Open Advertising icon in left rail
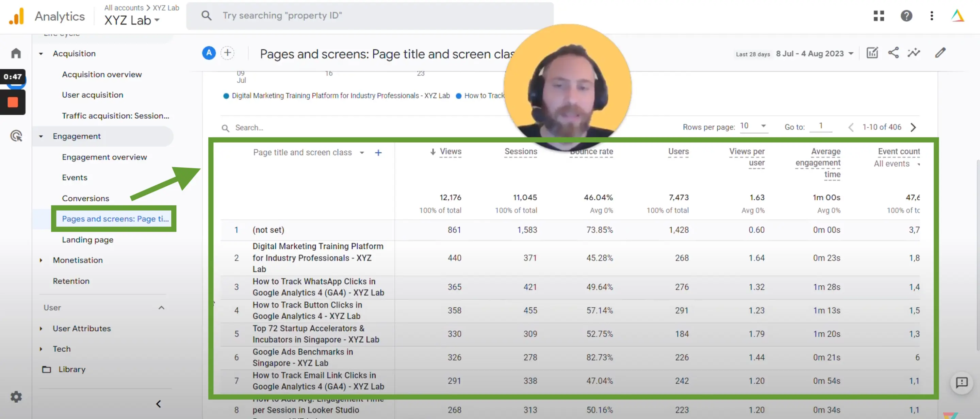This screenshot has width=980, height=419. [16, 136]
